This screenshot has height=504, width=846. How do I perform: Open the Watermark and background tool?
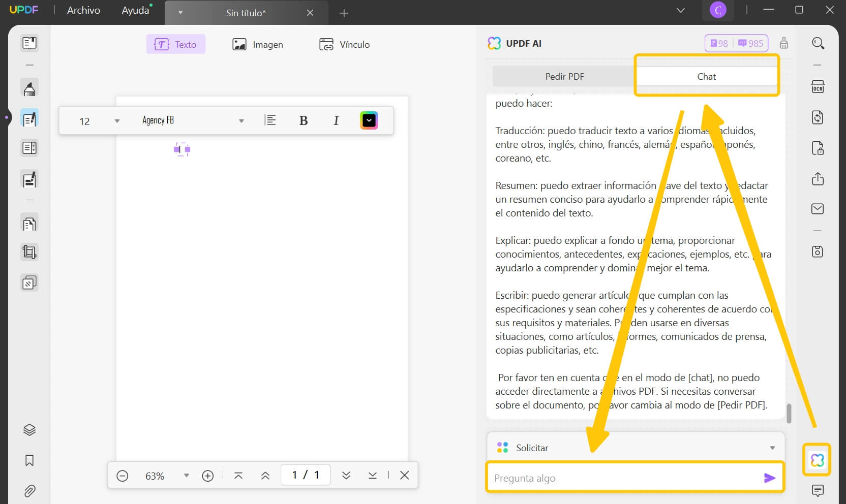(x=29, y=282)
